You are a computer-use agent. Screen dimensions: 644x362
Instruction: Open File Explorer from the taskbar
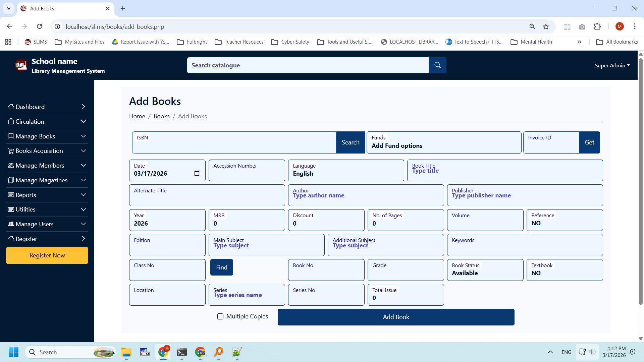126,352
